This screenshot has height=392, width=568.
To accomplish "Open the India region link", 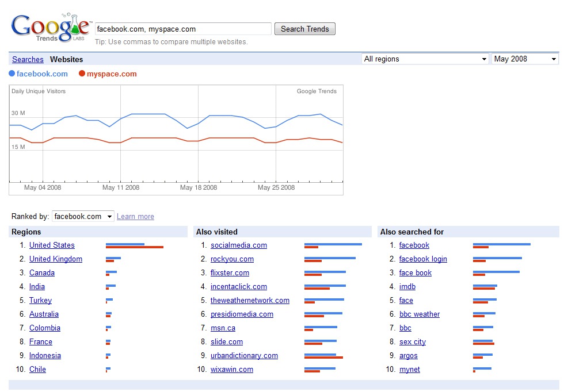I will coord(37,286).
